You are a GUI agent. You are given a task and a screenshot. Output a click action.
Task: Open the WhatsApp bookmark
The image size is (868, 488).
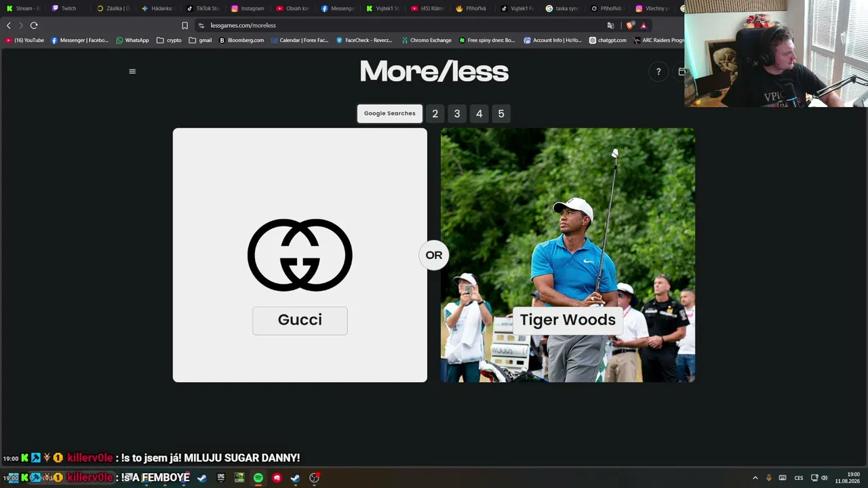point(132,40)
